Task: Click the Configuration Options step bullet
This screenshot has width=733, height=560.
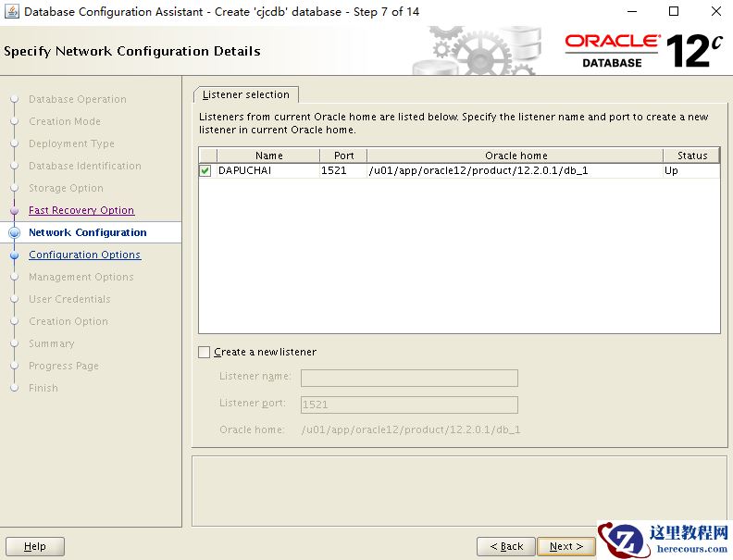Action: pyautogui.click(x=15, y=255)
